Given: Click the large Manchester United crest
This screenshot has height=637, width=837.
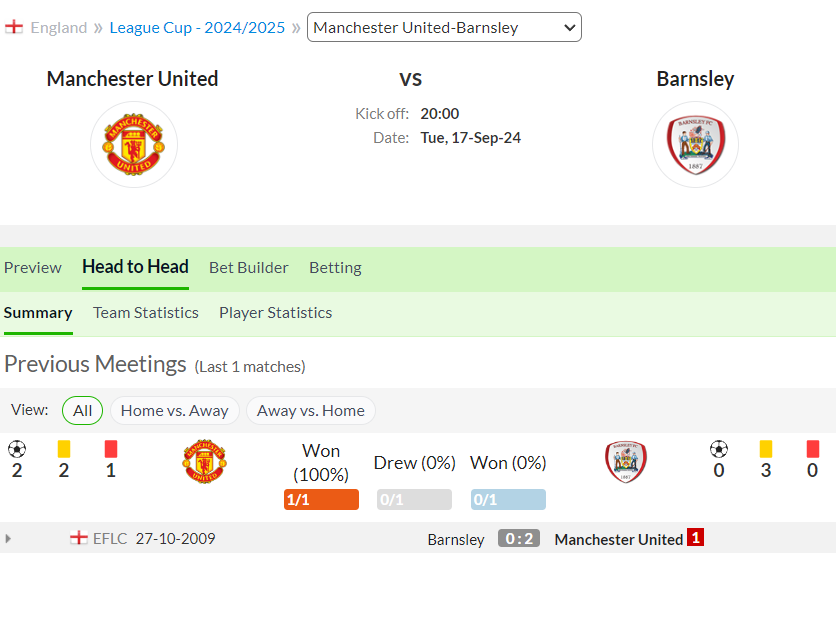Looking at the screenshot, I should coord(133,144).
